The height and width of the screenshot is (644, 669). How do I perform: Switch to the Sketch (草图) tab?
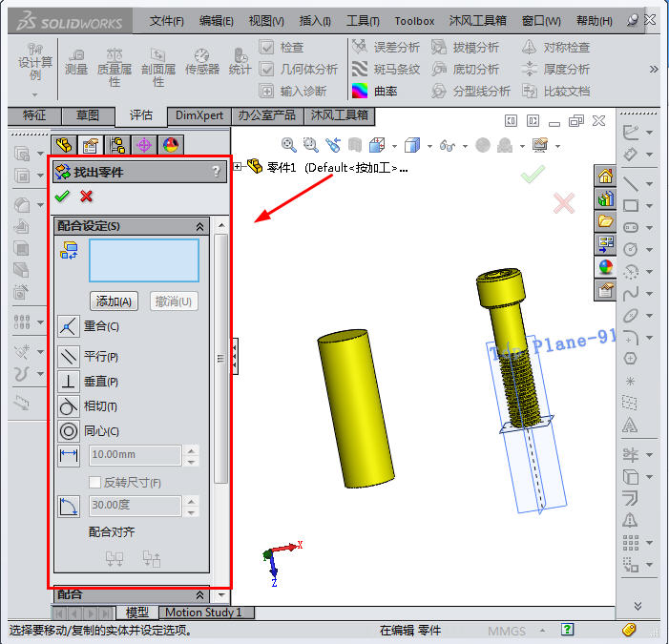(88, 115)
